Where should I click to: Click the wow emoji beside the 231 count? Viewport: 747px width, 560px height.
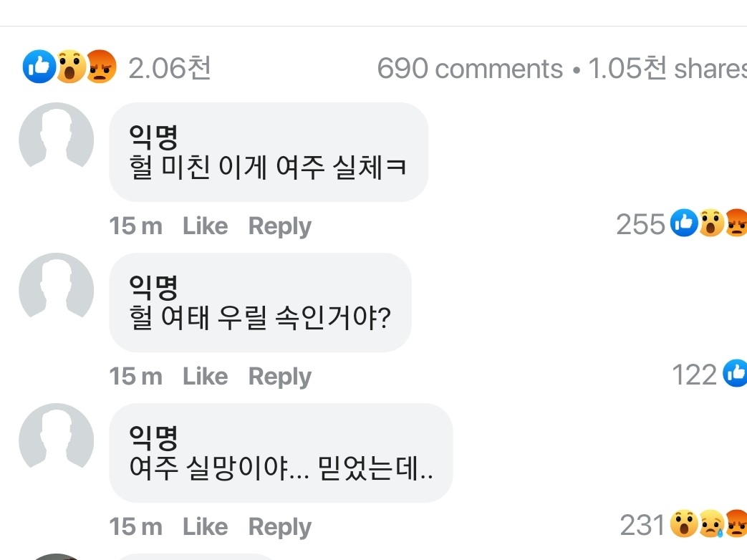tap(685, 525)
